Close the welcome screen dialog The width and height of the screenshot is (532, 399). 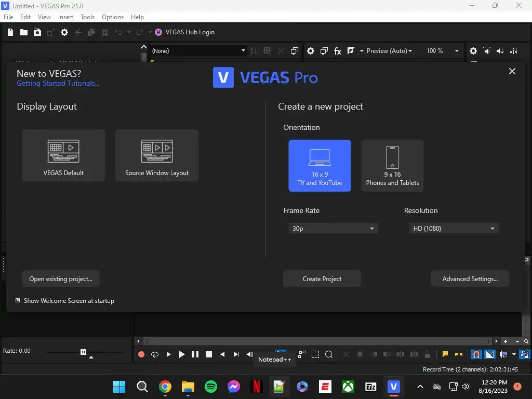click(x=512, y=71)
